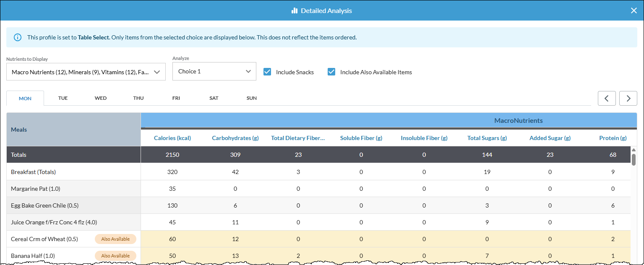Click the Insoluble Fiber (g) column header
This screenshot has width=644, height=265.
(x=424, y=138)
